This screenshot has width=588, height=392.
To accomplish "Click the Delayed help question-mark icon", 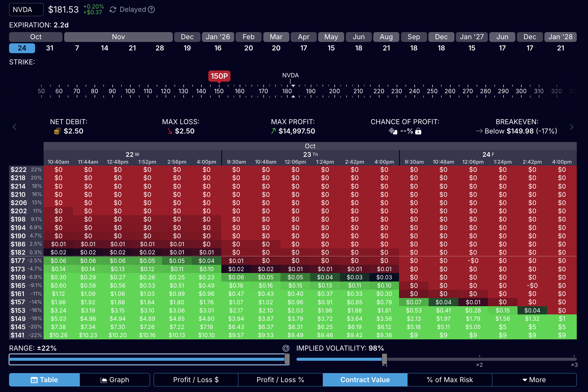I will [x=151, y=10].
